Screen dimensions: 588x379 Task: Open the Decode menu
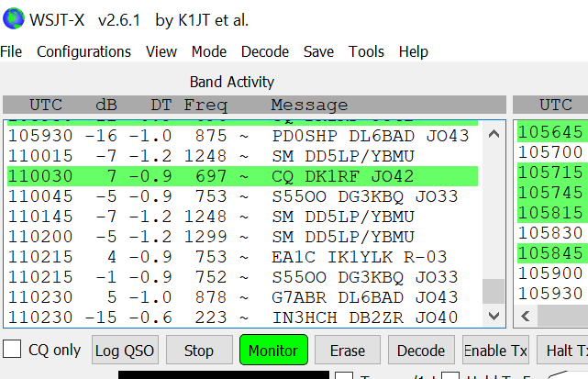265,51
